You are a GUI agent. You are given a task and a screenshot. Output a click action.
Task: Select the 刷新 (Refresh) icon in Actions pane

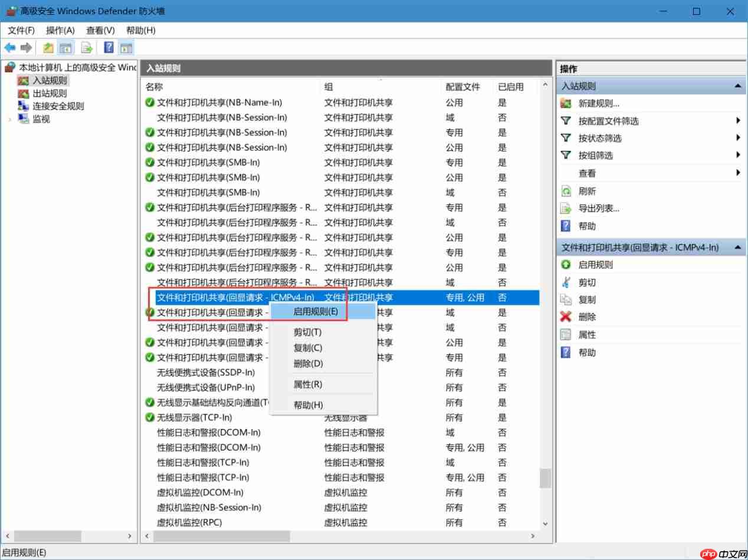[x=567, y=191]
